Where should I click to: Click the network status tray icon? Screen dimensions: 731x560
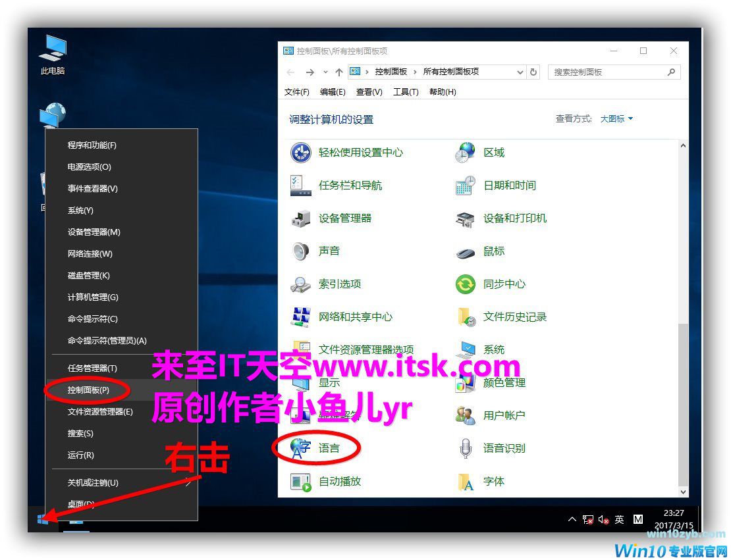(x=588, y=519)
